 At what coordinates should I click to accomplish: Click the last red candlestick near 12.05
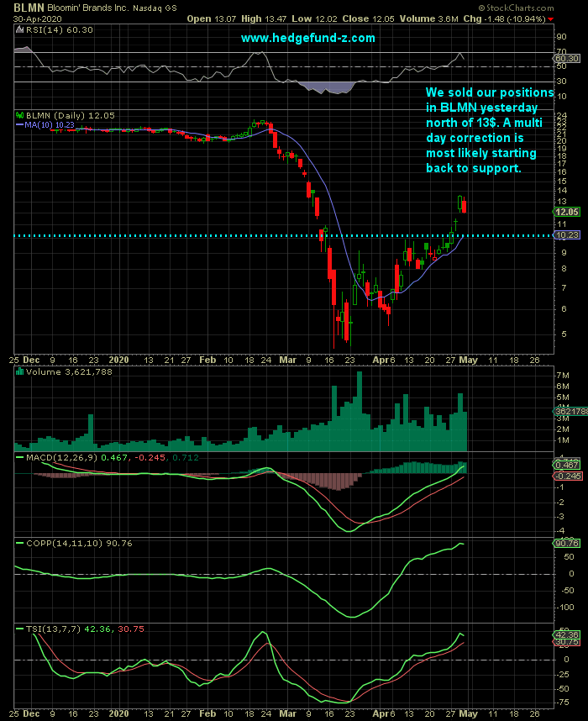[x=465, y=206]
